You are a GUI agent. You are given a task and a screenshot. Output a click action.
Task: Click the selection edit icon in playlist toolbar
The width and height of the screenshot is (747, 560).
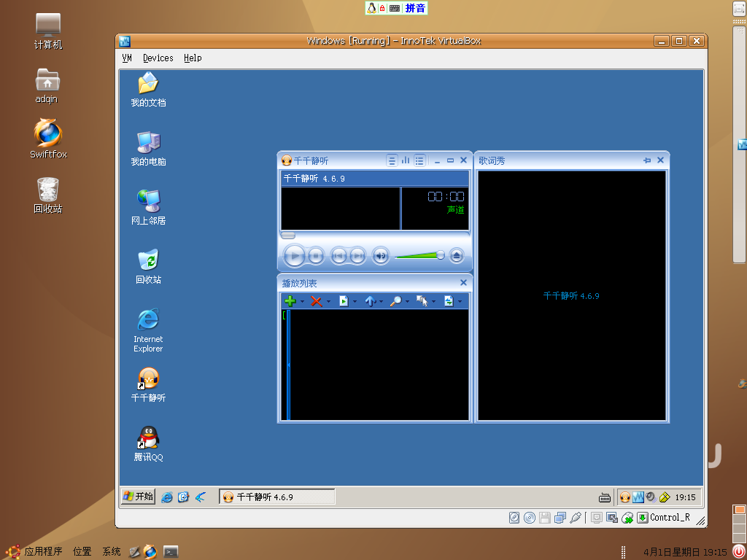[x=422, y=301]
